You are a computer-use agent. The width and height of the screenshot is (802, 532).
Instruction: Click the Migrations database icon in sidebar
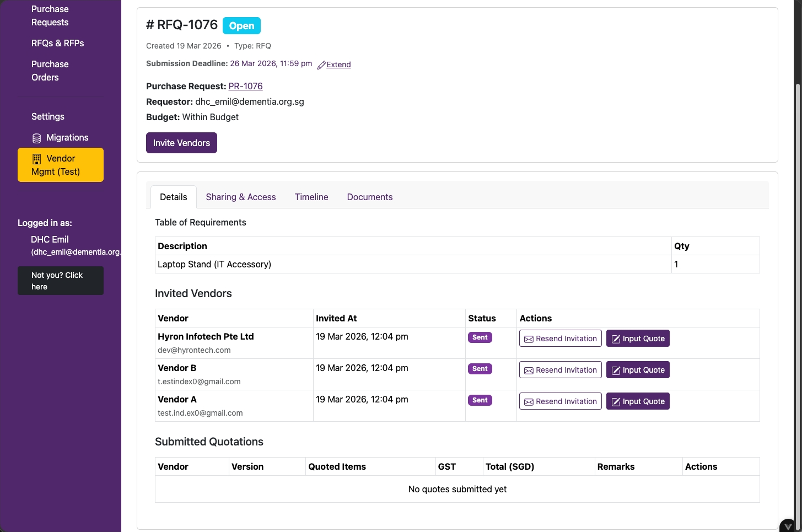36,138
